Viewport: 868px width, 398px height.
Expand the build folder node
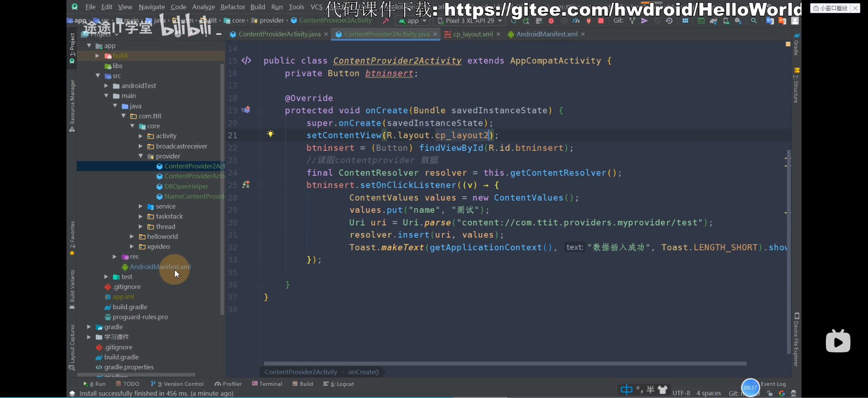[97, 56]
